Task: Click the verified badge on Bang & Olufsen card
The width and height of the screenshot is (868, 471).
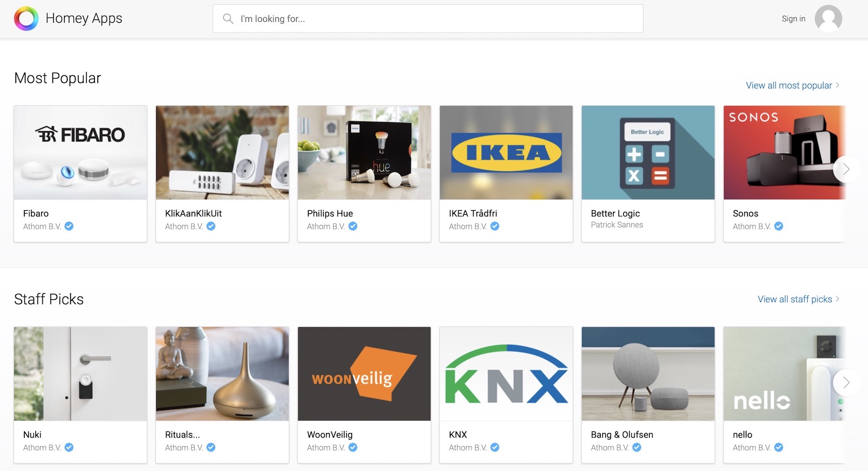Action: tap(637, 448)
